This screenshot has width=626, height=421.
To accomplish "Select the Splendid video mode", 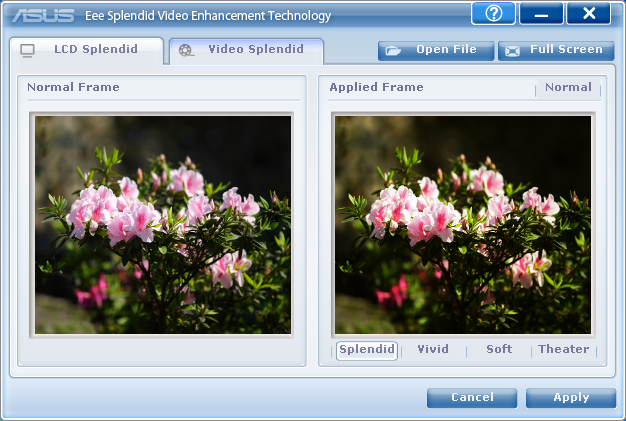I will click(366, 350).
